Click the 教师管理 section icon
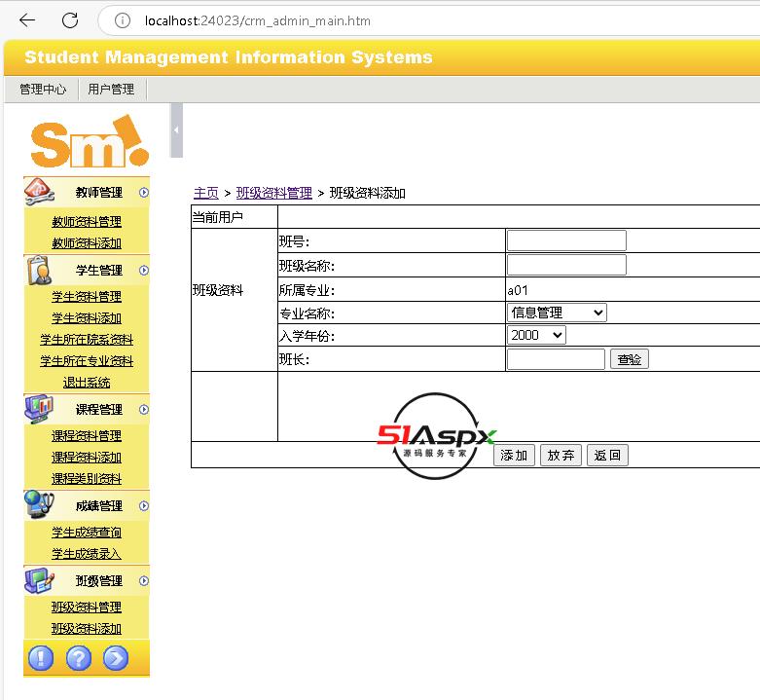Screen dimensions: 760x700 40,192
